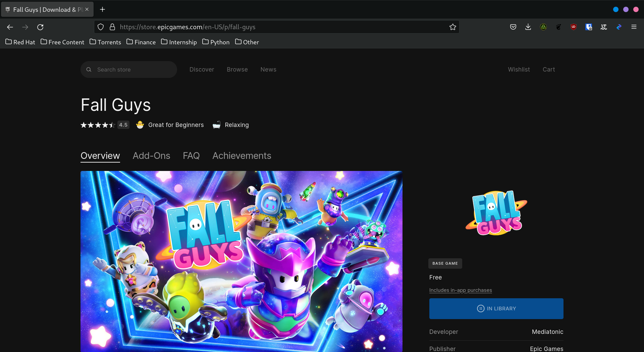
Task: Click the reload page icon
Action: (x=40, y=27)
